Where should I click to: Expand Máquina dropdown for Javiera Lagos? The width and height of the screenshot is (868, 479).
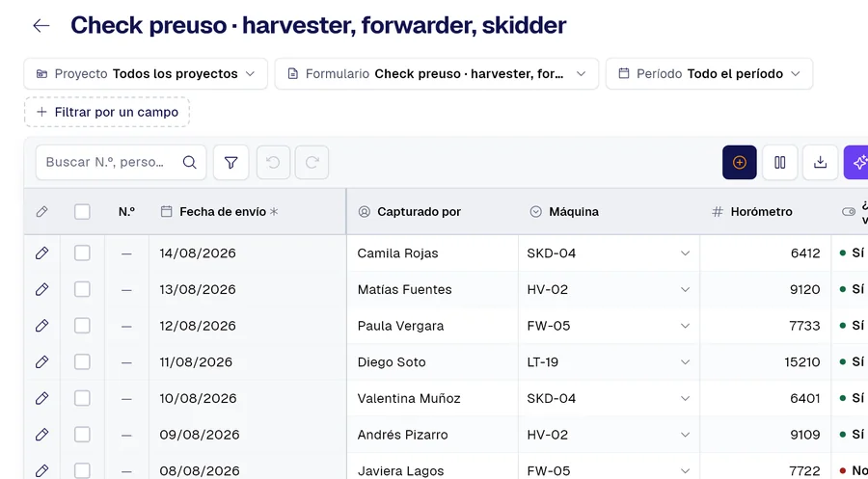pos(685,470)
